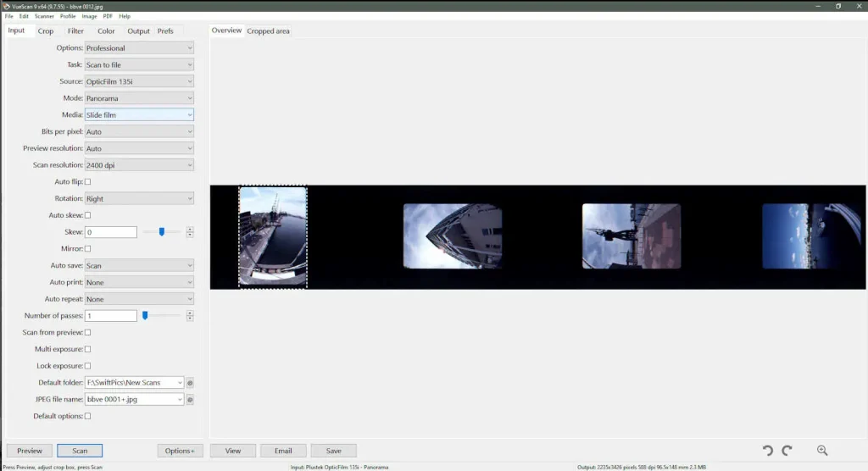Open the Media dropdown showing Slide film

[x=139, y=115]
